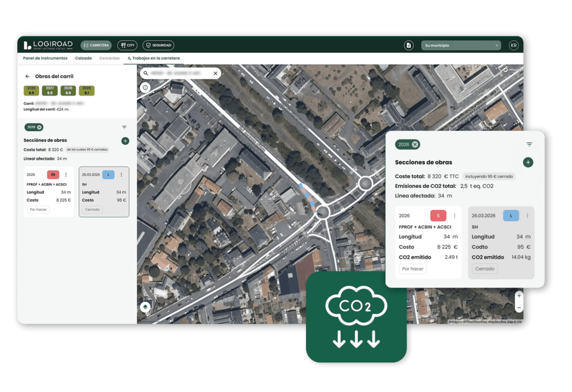The width and height of the screenshot is (572, 392).
Task: Select the 2028 year score badge
Action: pyautogui.click(x=68, y=90)
